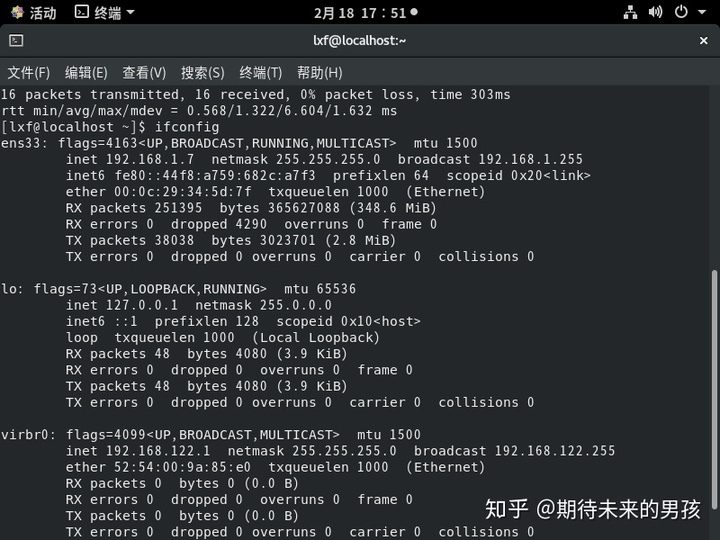Viewport: 720px width, 540px height.
Task: Click the inet6 address fe80::44f8:a759:682c:a7f3
Action: point(215,176)
